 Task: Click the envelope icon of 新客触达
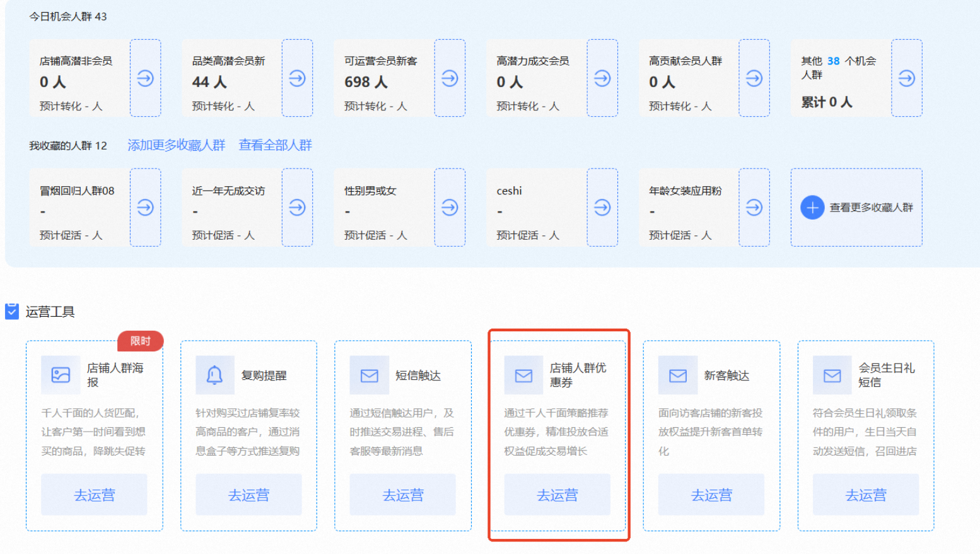pyautogui.click(x=678, y=375)
